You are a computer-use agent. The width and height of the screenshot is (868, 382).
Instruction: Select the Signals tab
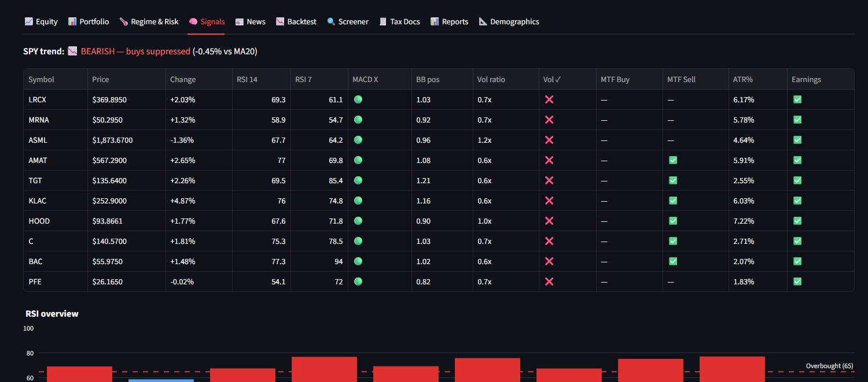(x=207, y=21)
